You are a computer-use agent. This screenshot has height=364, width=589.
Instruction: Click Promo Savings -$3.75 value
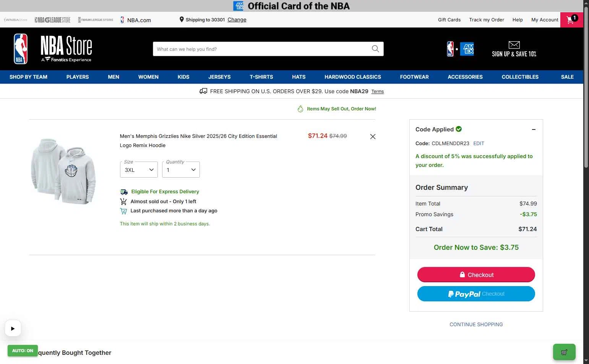tap(528, 214)
